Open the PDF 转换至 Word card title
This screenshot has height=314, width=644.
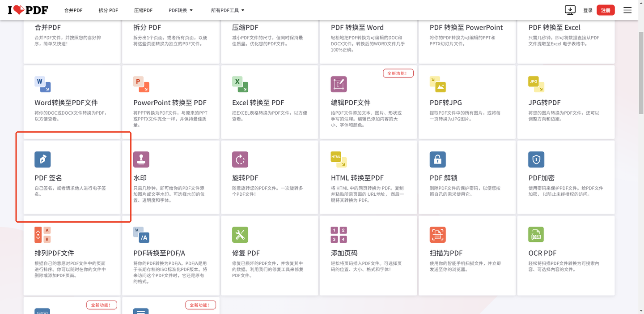click(357, 27)
